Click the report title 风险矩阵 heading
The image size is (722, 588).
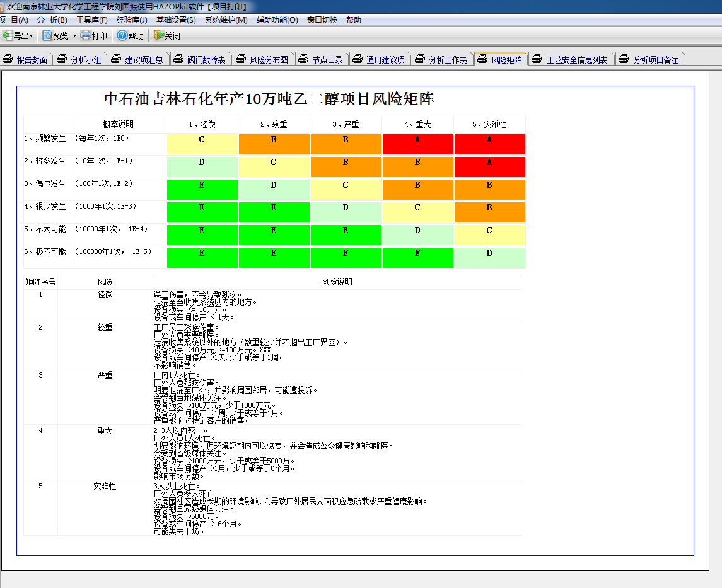point(269,98)
